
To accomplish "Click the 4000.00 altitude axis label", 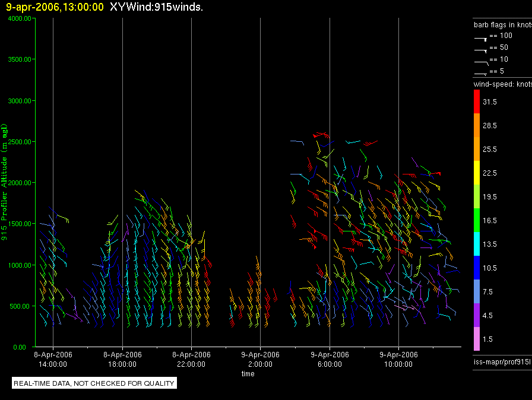I will [20, 18].
